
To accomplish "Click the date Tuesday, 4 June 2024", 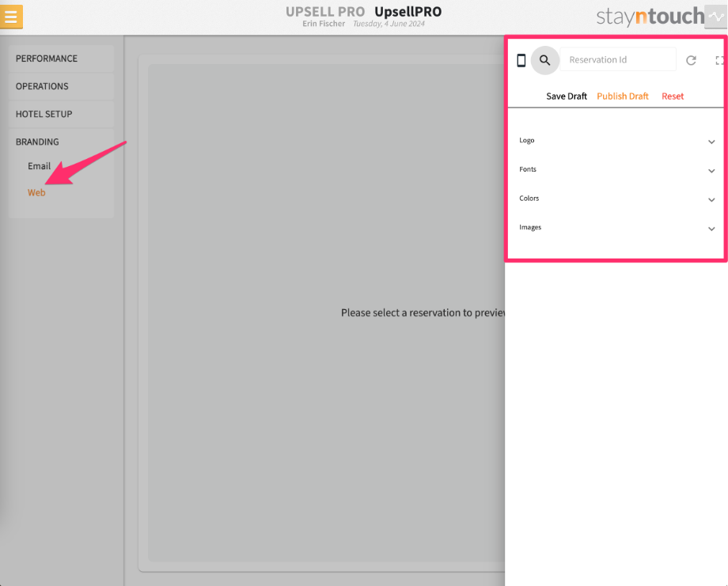I will (389, 24).
